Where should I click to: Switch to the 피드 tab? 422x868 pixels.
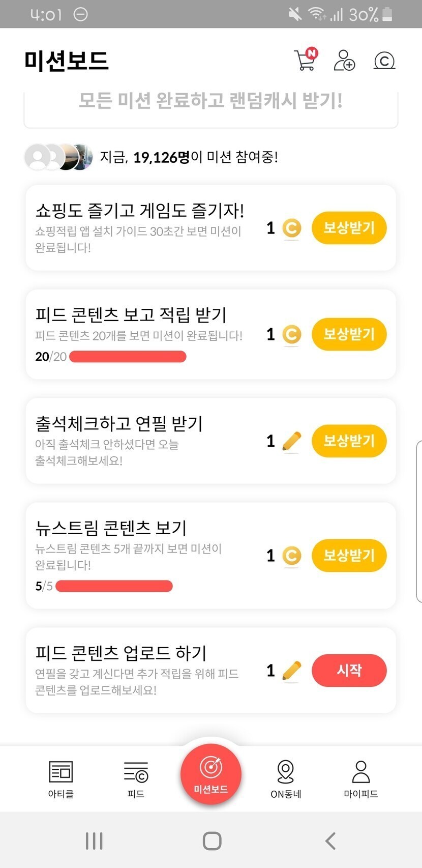coord(136,778)
